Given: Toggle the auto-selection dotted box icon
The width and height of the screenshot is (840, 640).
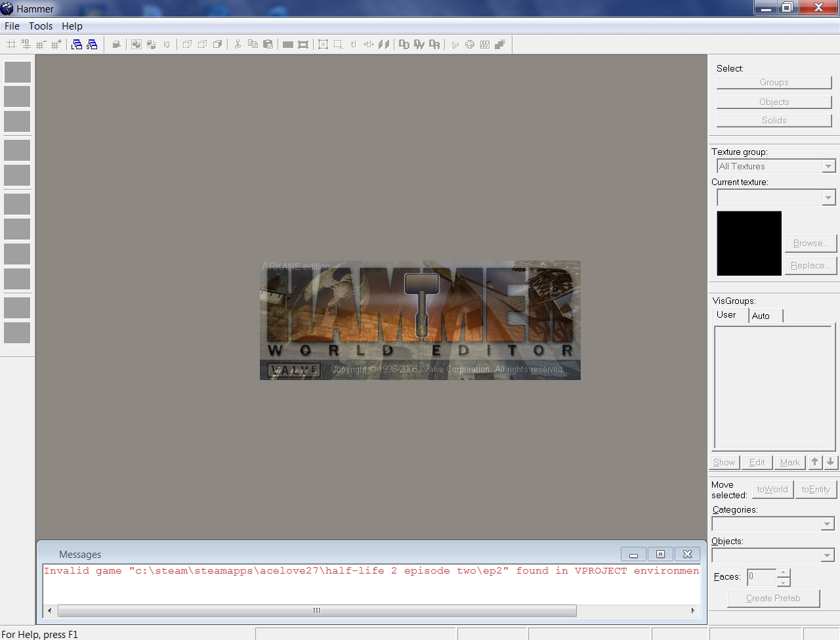Looking at the screenshot, I should [x=338, y=45].
